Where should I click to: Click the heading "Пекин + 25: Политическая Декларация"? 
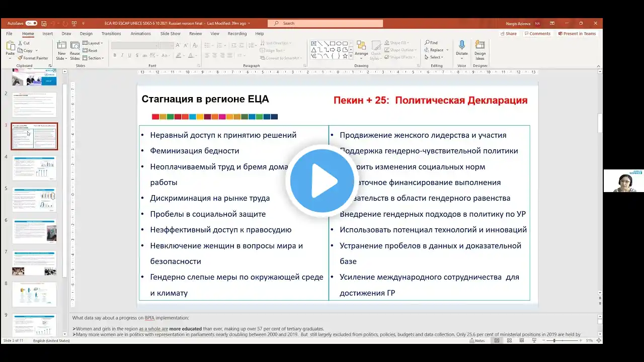click(x=431, y=100)
